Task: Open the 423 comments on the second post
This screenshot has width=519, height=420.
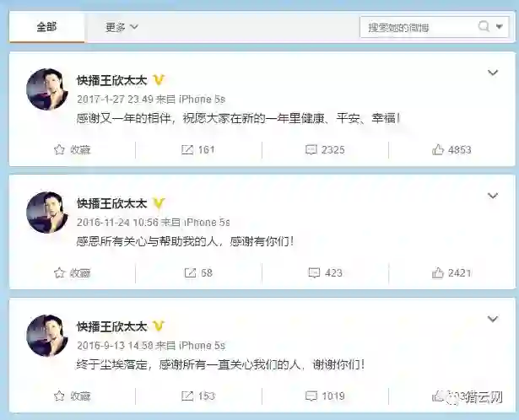Action: 325,273
